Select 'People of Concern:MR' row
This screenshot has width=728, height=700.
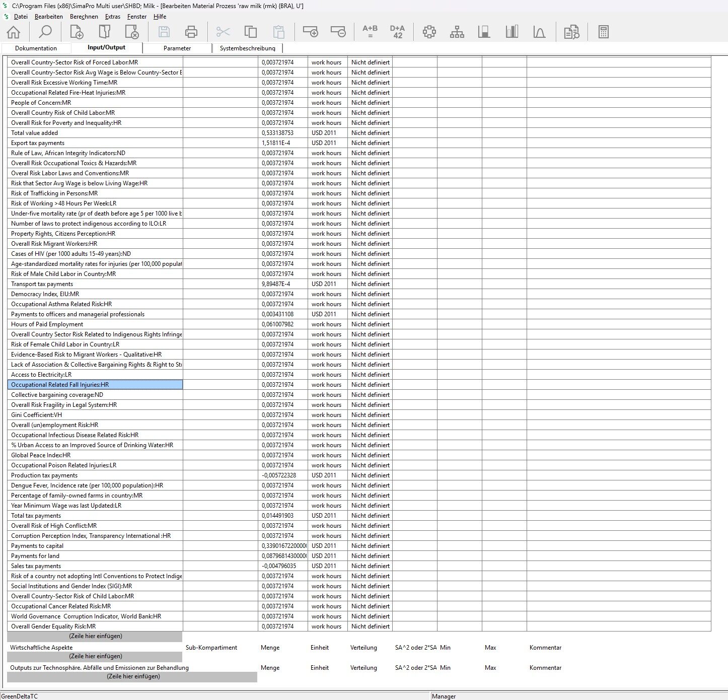point(95,103)
